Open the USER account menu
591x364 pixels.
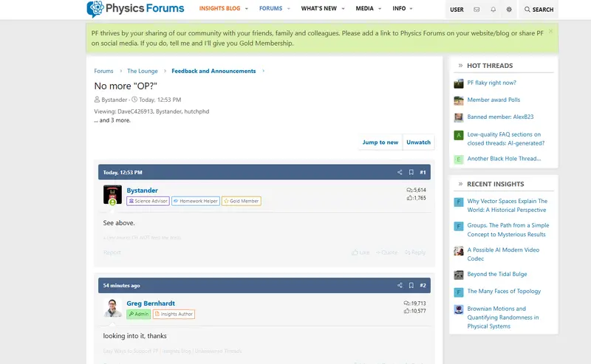[457, 10]
